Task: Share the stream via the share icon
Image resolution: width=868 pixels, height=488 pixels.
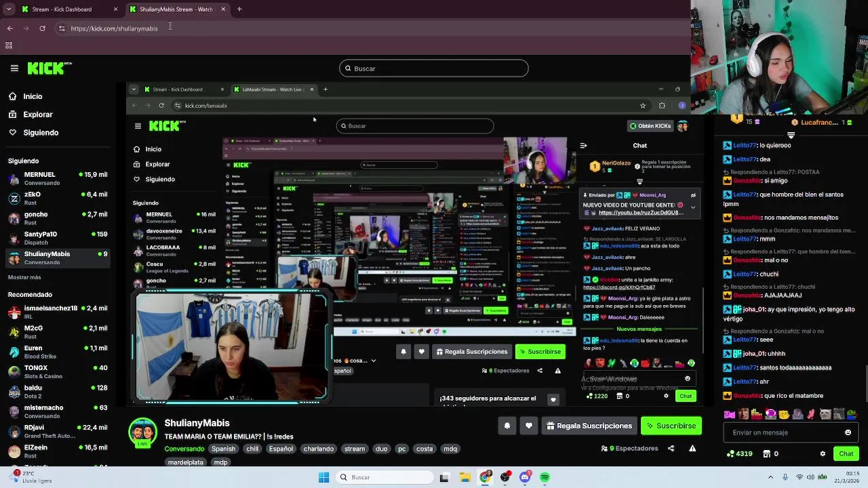Action: pyautogui.click(x=671, y=448)
